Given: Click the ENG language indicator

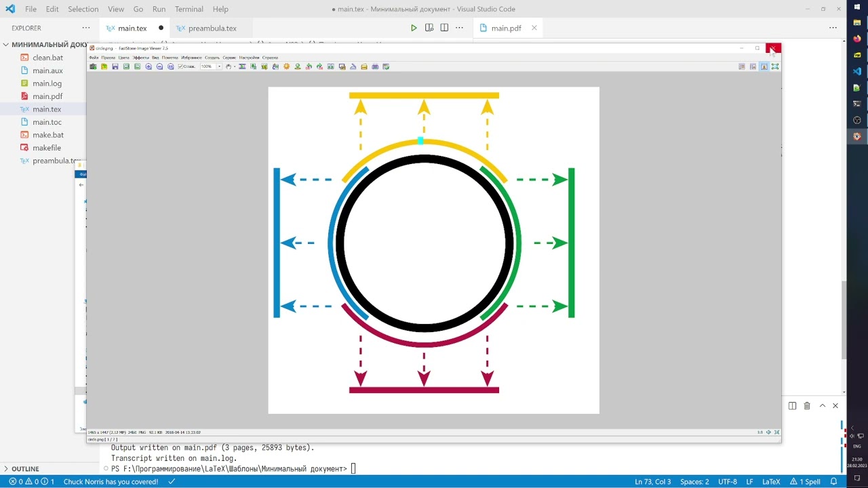Looking at the screenshot, I should coord(857,446).
